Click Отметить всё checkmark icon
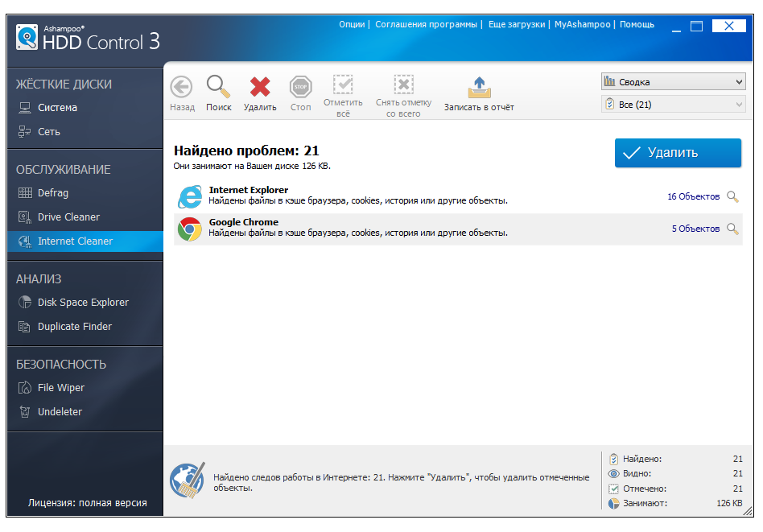Screen dimensions: 763x532 point(343,85)
